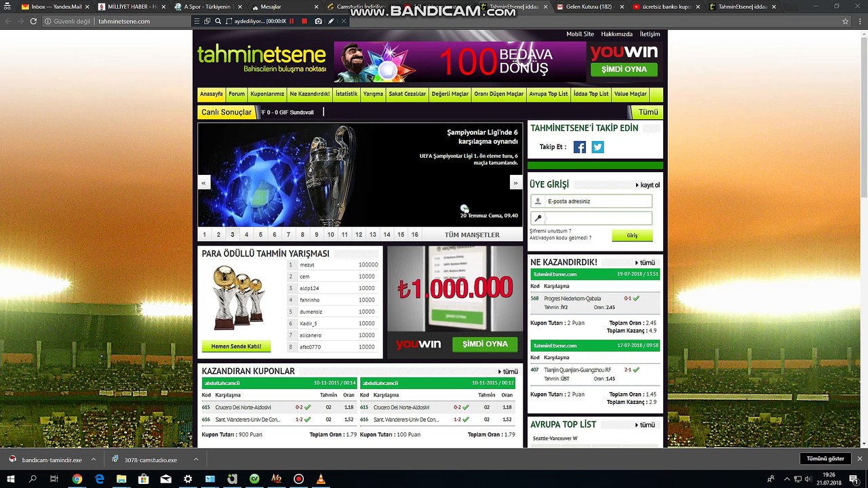Click the trophy image in prediction contest
This screenshot has height=488, width=868.
tap(239, 298)
